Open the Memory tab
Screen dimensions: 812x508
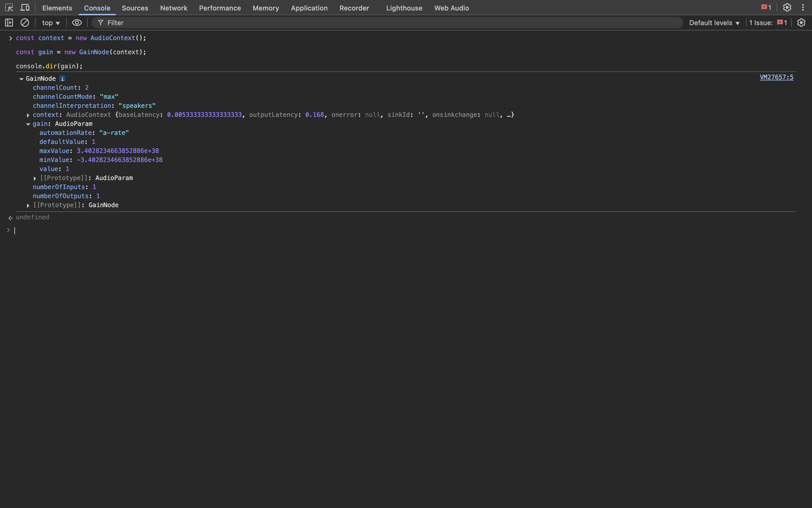click(x=266, y=8)
